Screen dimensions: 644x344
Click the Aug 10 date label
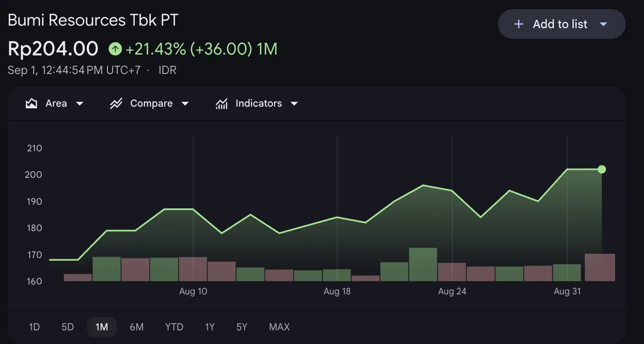[x=193, y=291]
